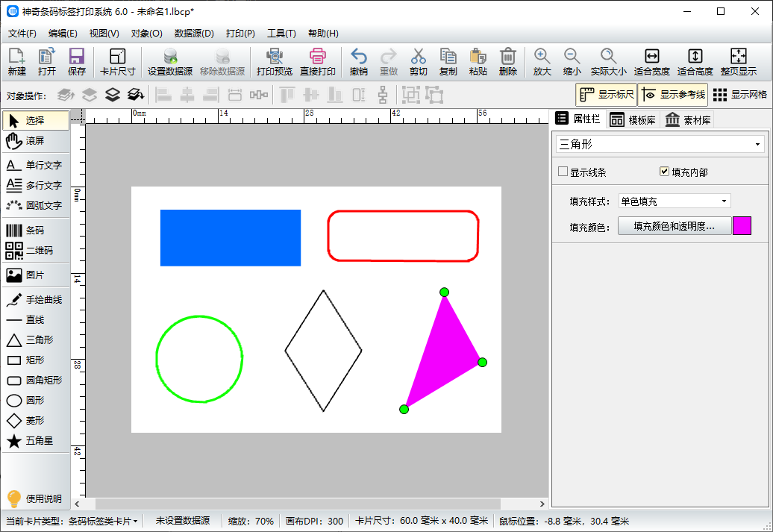The width and height of the screenshot is (773, 532).
Task: Pick the 手绘曲线 freehand curve tool
Action: [x=36, y=300]
